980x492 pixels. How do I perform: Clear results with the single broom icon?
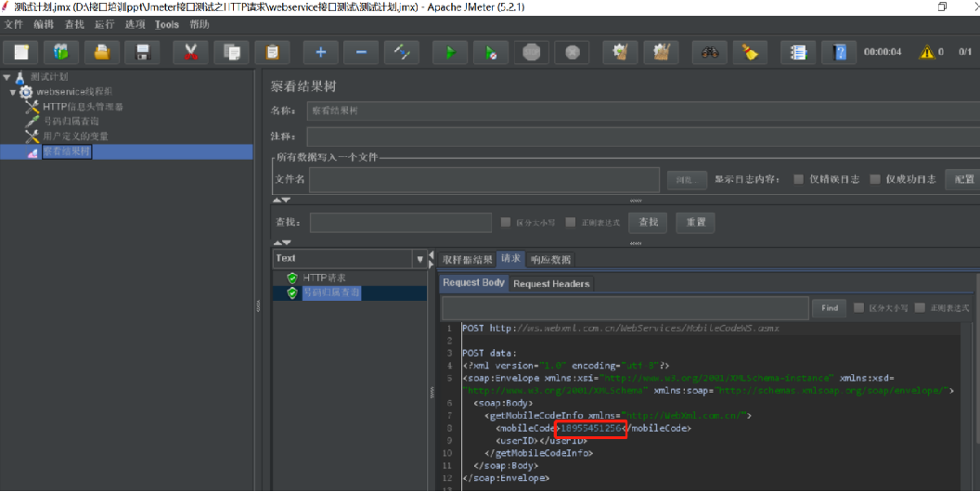point(620,52)
